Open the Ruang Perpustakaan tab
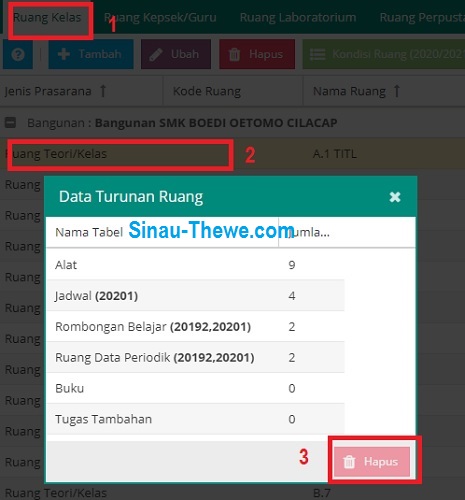Screen dimensions: 465x500 [422, 17]
